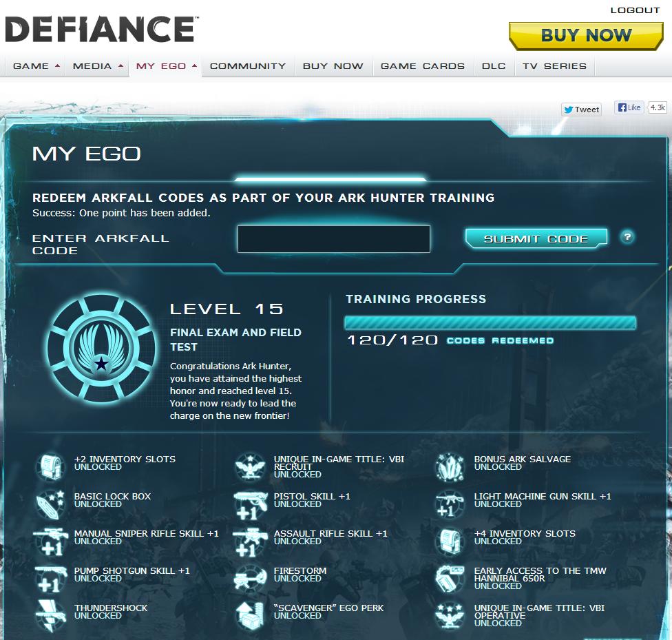This screenshot has width=672, height=640.
Task: Click the LOGOUT link
Action: [x=635, y=10]
